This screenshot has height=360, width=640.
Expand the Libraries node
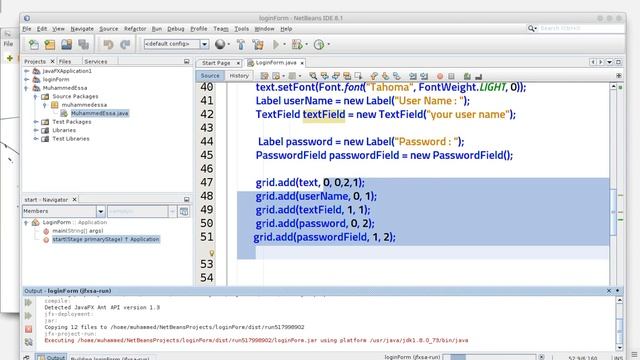pos(36,130)
